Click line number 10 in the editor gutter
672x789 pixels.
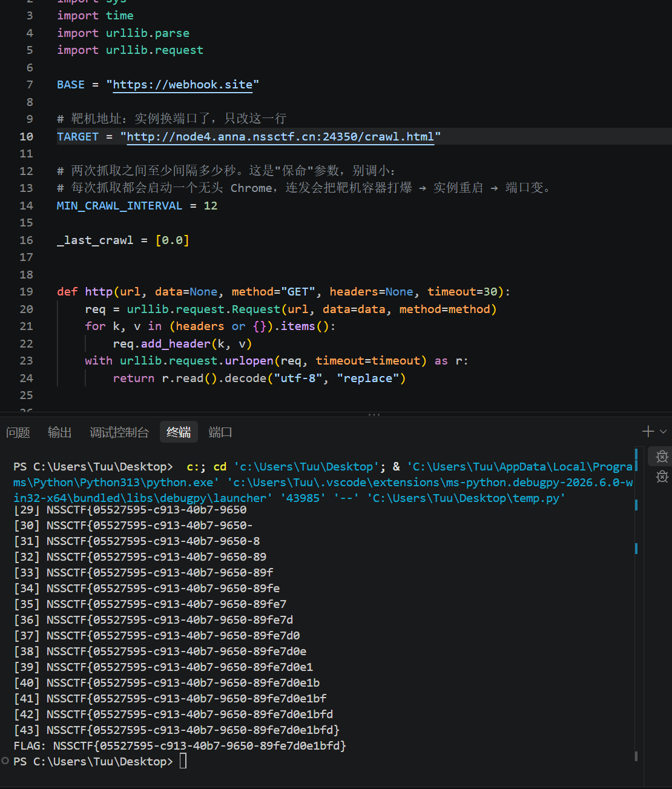(26, 137)
